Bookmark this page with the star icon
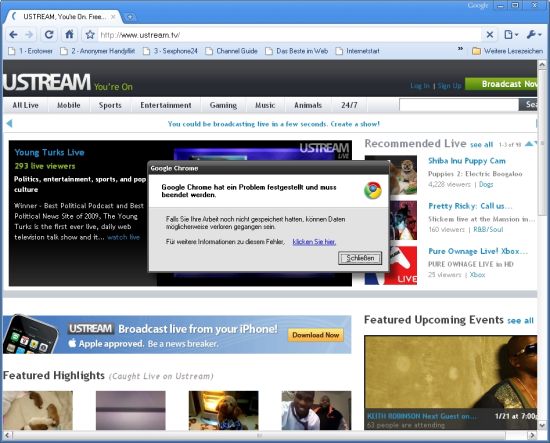Image resolution: width=550 pixels, height=443 pixels. [x=90, y=35]
